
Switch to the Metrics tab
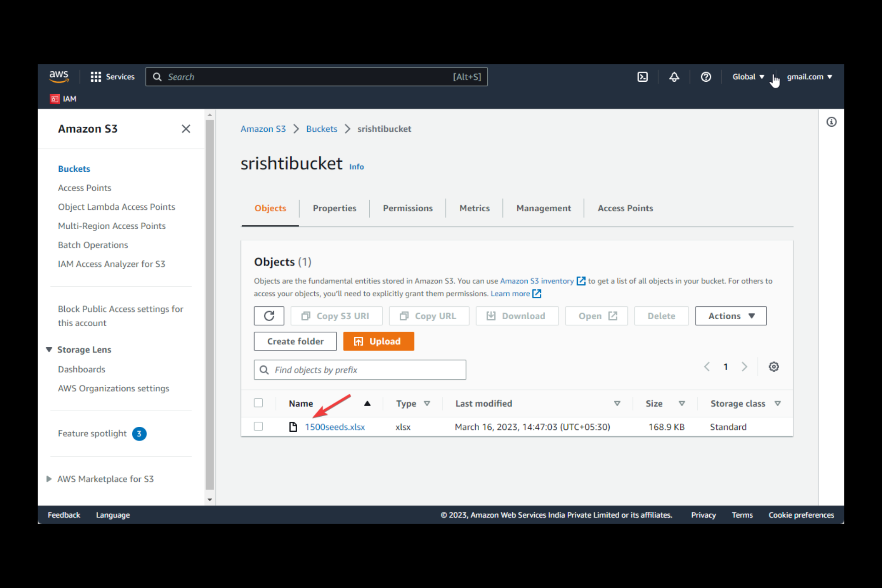[475, 208]
